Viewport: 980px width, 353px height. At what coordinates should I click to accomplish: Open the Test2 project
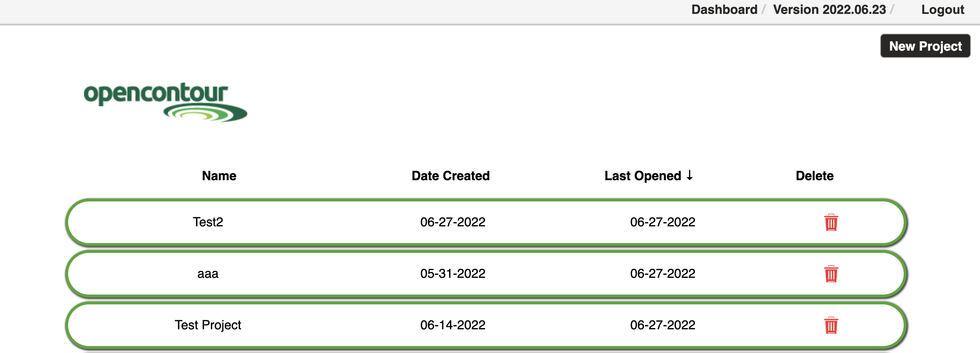click(208, 222)
